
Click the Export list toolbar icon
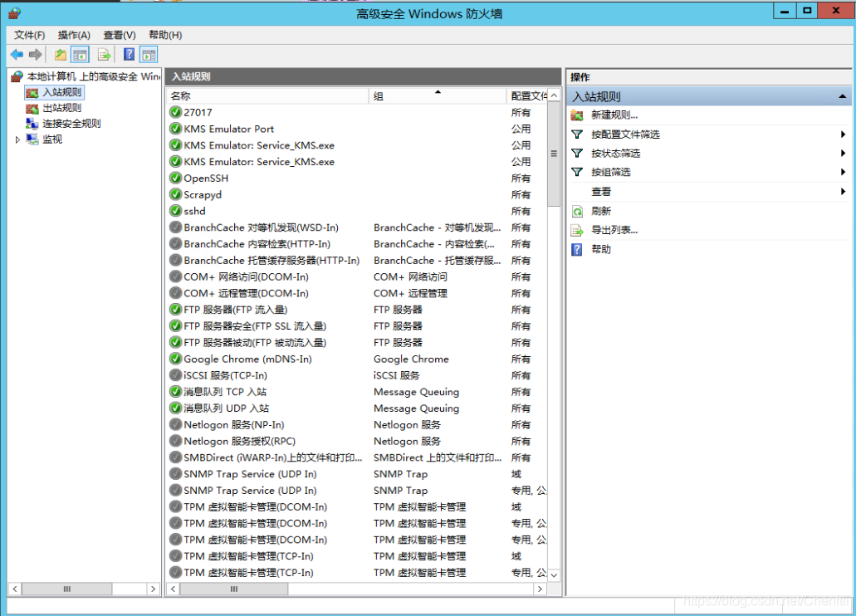click(104, 55)
